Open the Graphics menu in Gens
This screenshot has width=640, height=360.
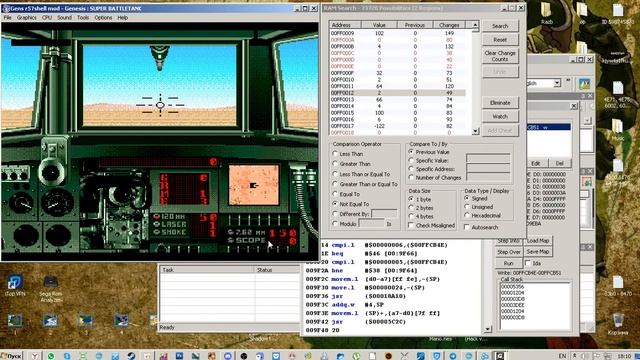coord(27,18)
